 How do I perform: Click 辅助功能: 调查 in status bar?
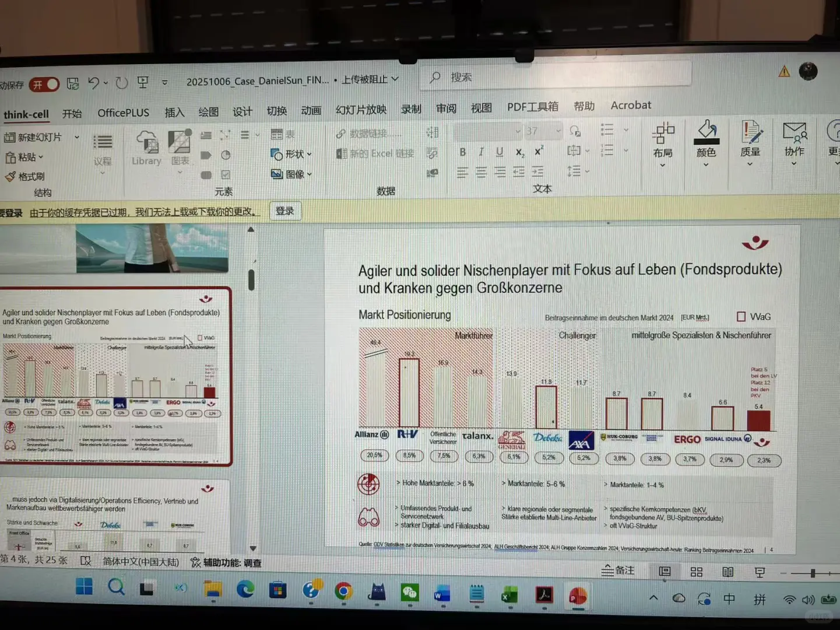pyautogui.click(x=226, y=562)
